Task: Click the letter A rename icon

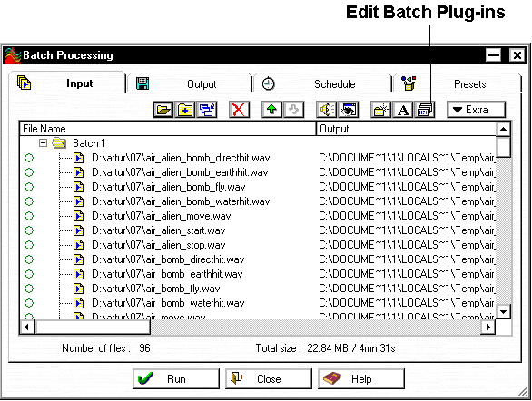Action: [403, 110]
